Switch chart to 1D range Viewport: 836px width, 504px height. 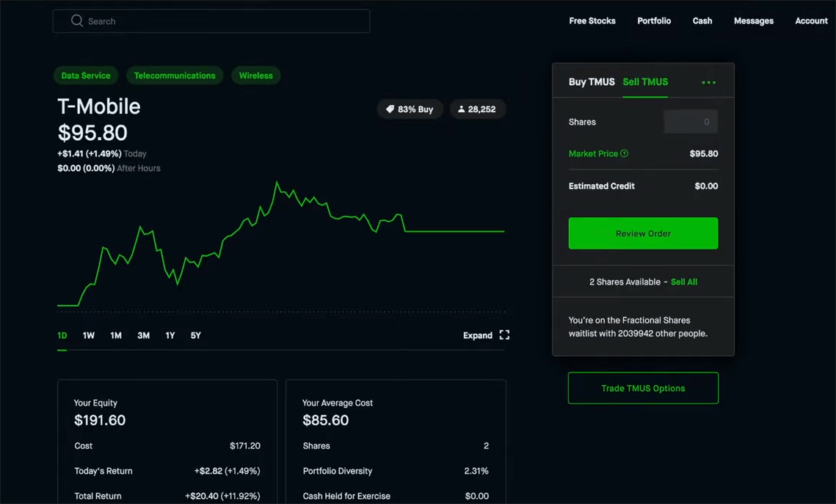[x=62, y=336]
